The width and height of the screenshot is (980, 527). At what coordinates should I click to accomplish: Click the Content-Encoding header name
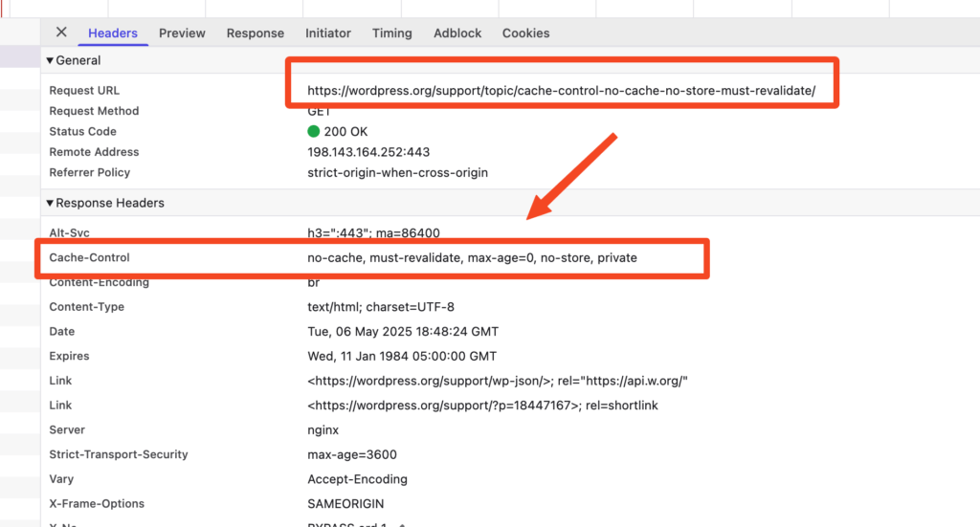(99, 282)
